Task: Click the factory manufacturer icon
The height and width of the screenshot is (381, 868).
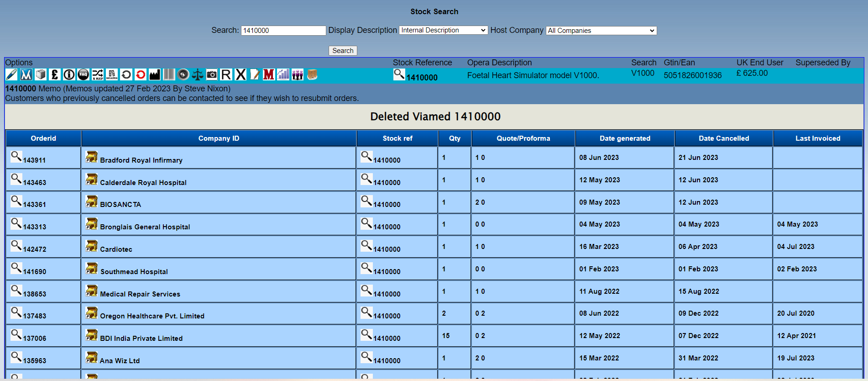Action: pyautogui.click(x=155, y=74)
